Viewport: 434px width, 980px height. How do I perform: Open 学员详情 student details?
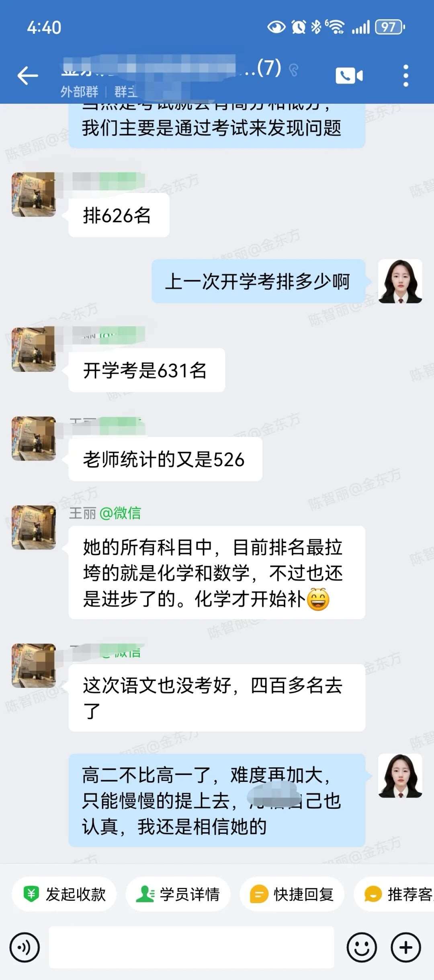click(x=178, y=895)
